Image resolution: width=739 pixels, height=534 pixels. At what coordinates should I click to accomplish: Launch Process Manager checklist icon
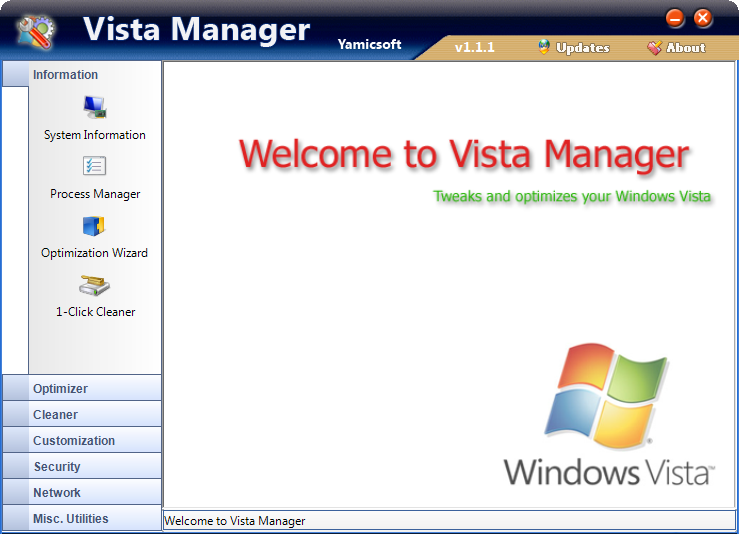(x=95, y=166)
